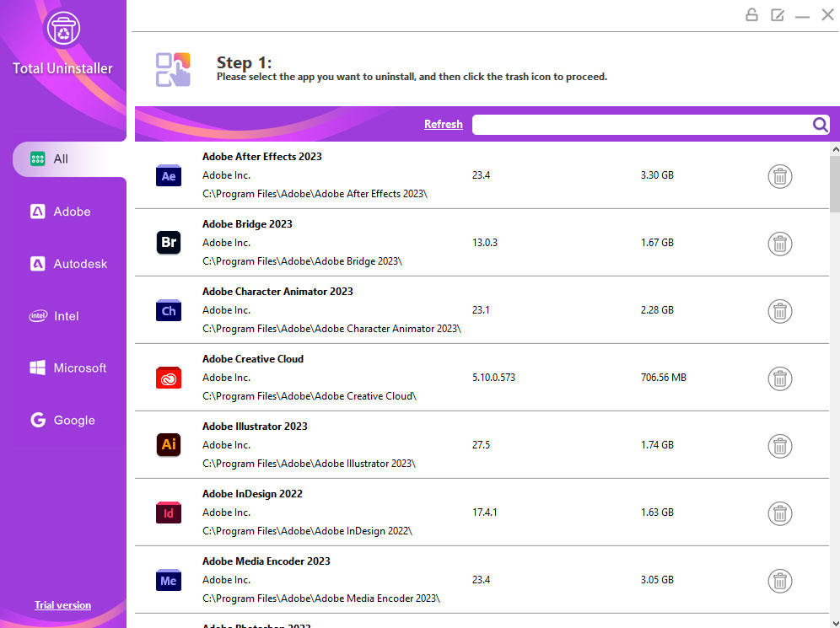Image resolution: width=840 pixels, height=628 pixels.
Task: Click the Total Uninstaller logo icon
Action: [x=63, y=29]
